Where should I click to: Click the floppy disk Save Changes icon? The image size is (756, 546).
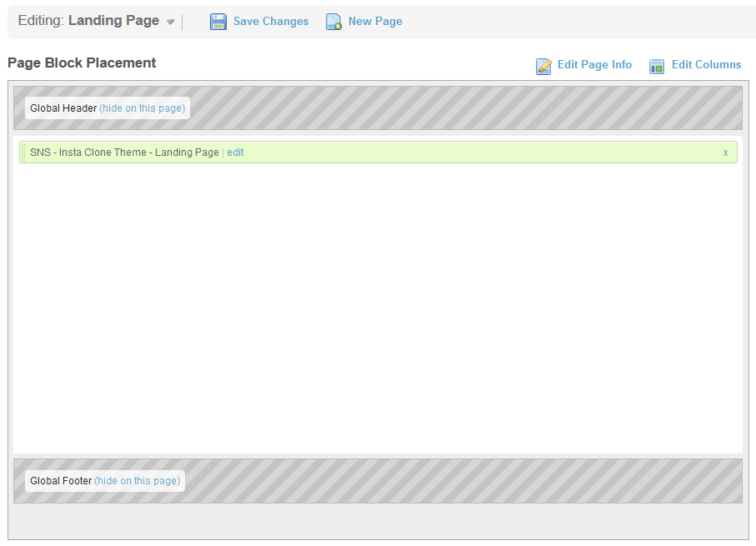pyautogui.click(x=218, y=22)
